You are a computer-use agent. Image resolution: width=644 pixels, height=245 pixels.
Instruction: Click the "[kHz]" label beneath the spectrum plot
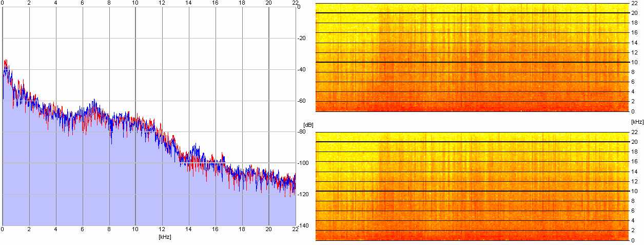pyautogui.click(x=165, y=237)
